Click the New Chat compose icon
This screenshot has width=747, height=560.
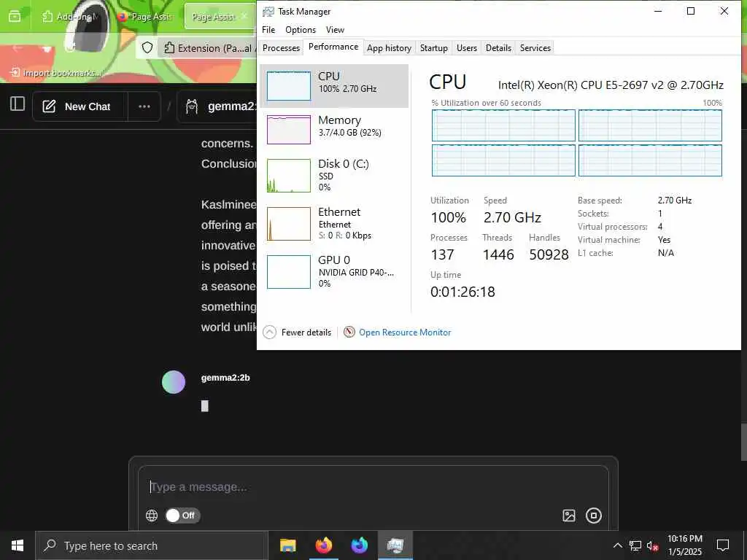coord(49,106)
